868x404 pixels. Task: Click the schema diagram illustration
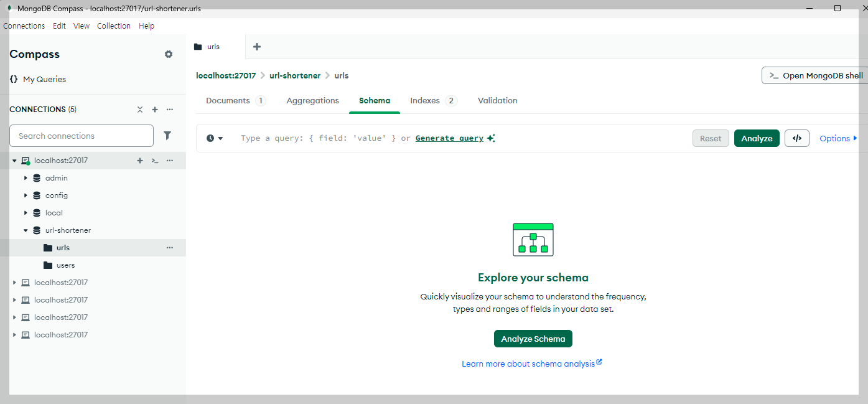point(533,240)
